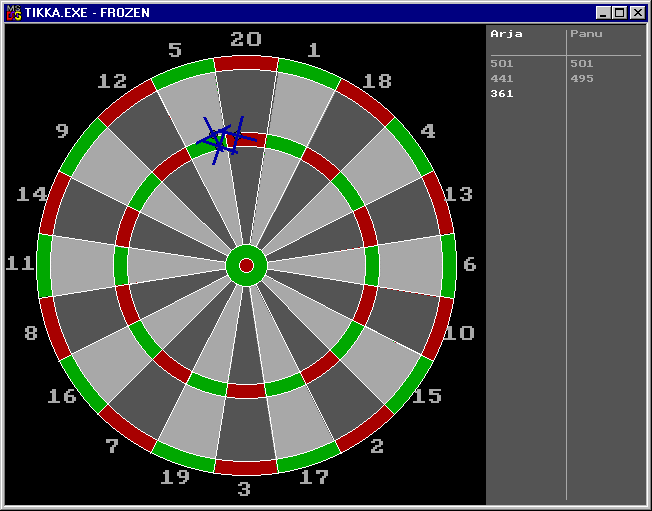
Task: Click Arja's starting score 501
Action: pyautogui.click(x=502, y=64)
